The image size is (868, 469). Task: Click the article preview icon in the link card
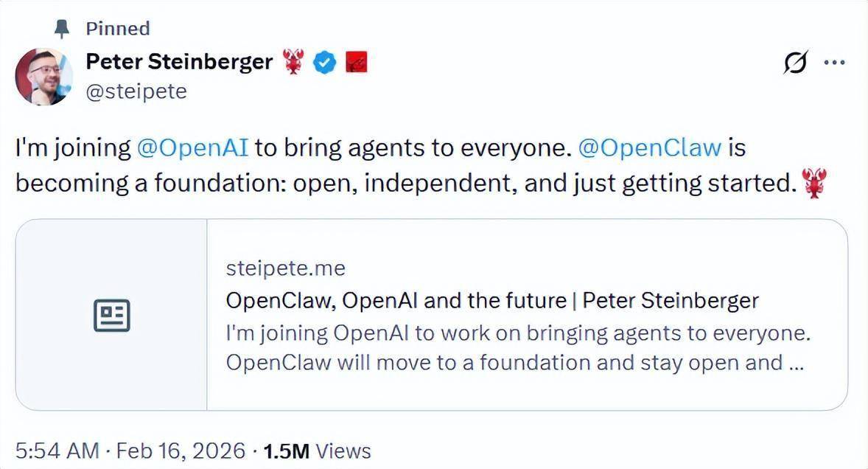(x=111, y=313)
